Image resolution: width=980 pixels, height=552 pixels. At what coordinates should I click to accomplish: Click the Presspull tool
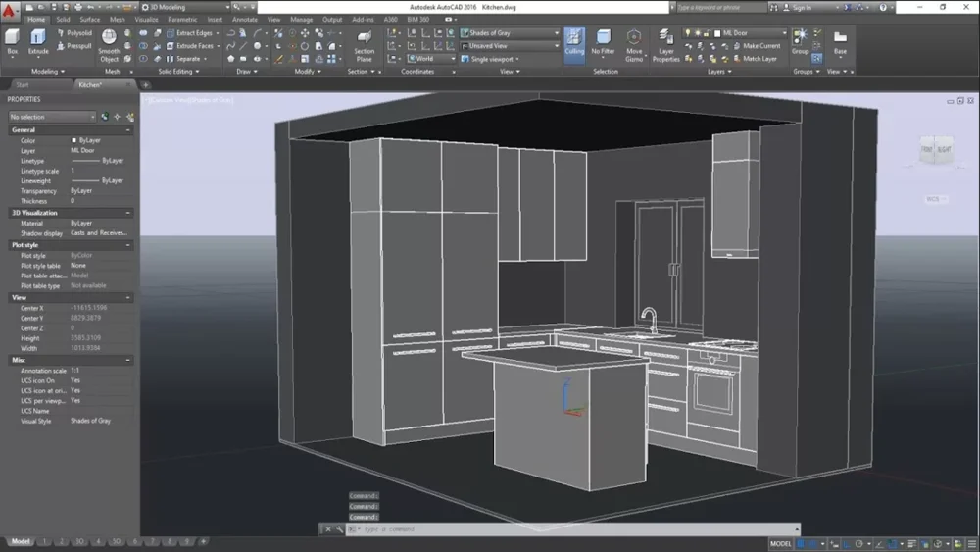[78, 46]
